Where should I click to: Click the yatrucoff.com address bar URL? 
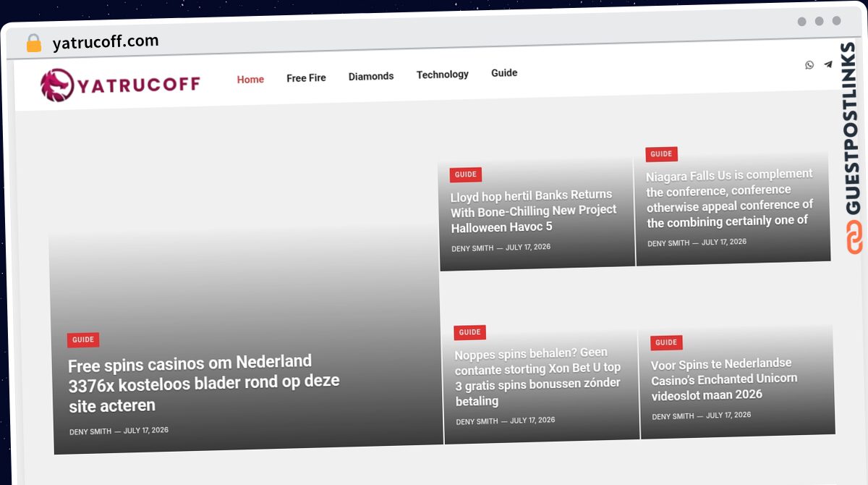pyautogui.click(x=106, y=43)
